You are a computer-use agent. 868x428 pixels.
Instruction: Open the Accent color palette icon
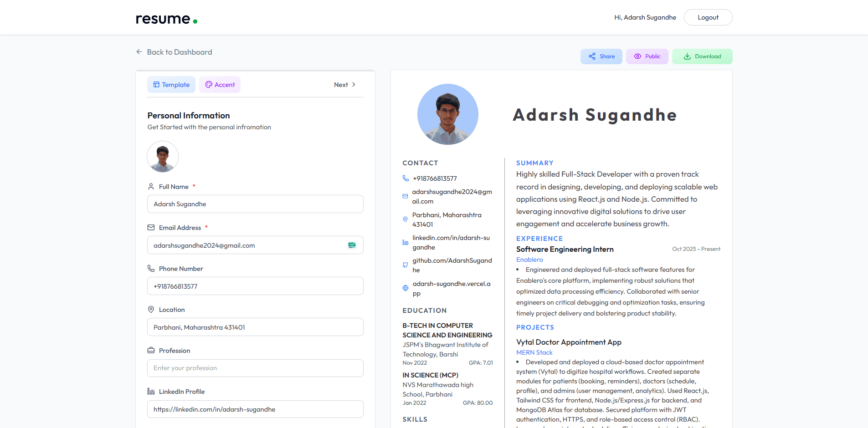[x=209, y=84]
